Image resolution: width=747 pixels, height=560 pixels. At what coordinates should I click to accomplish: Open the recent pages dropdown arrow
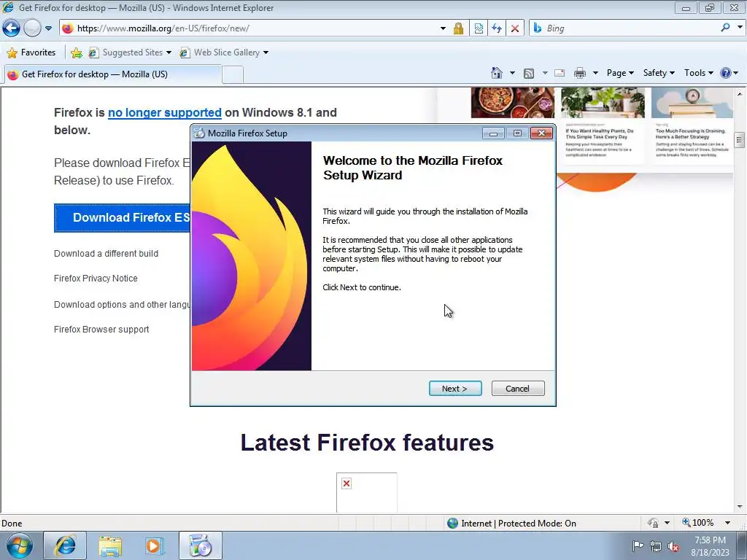coord(48,28)
